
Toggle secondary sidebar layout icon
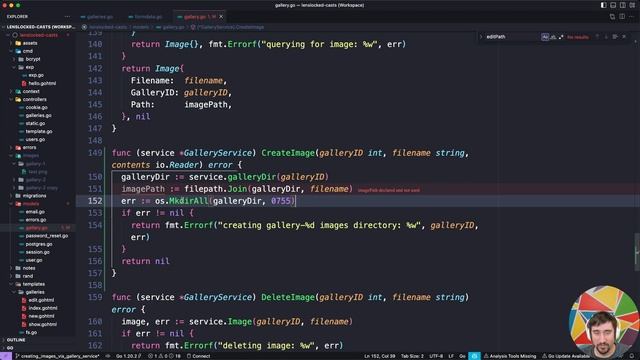[x=622, y=5]
